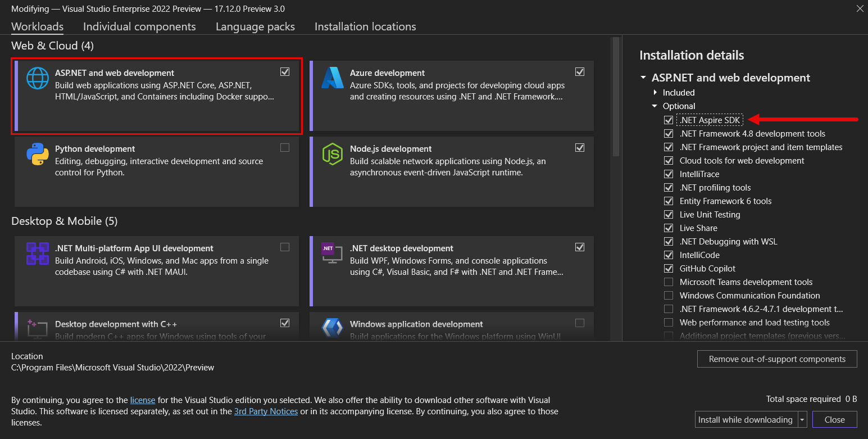Enable .NET Multi-platform App UI development
This screenshot has height=439, width=868.
285,247
